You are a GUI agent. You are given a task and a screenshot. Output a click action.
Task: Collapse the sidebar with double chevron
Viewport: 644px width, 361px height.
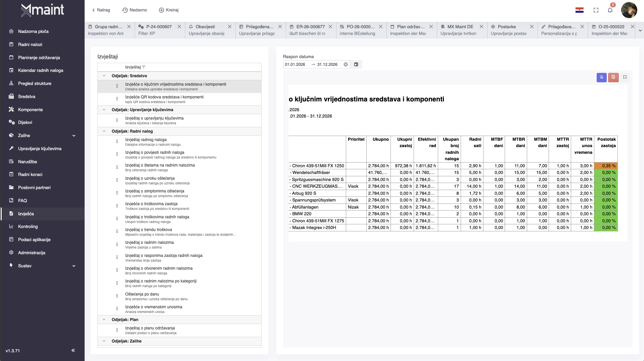(73, 351)
